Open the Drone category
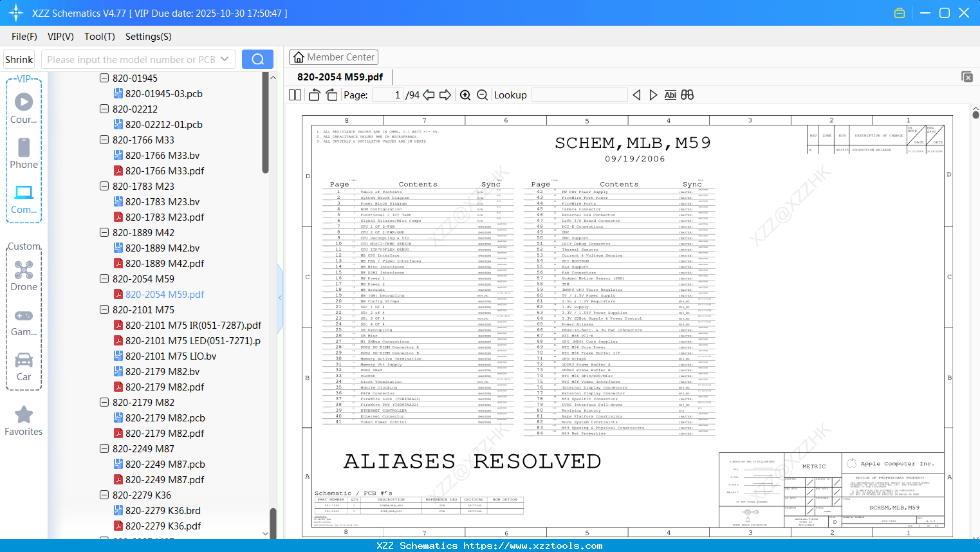Image resolution: width=980 pixels, height=552 pixels. 24,276
